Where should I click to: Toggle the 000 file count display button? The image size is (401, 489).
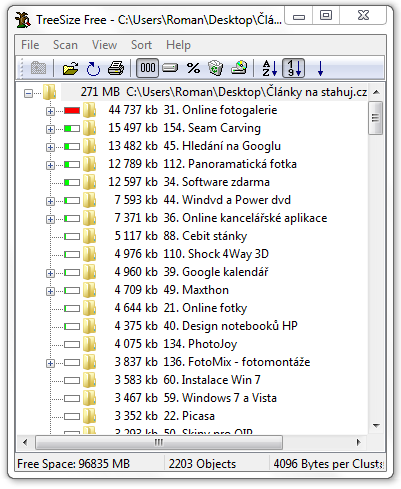tap(147, 68)
